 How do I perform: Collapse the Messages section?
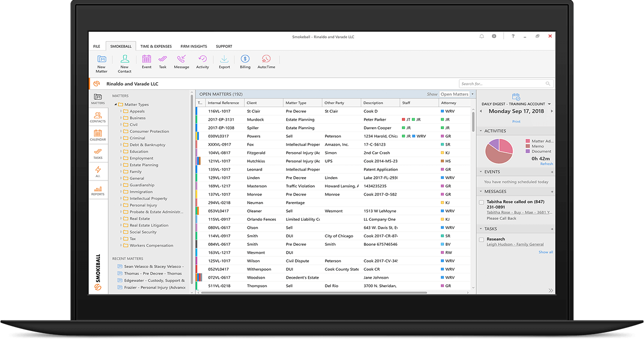pos(481,191)
